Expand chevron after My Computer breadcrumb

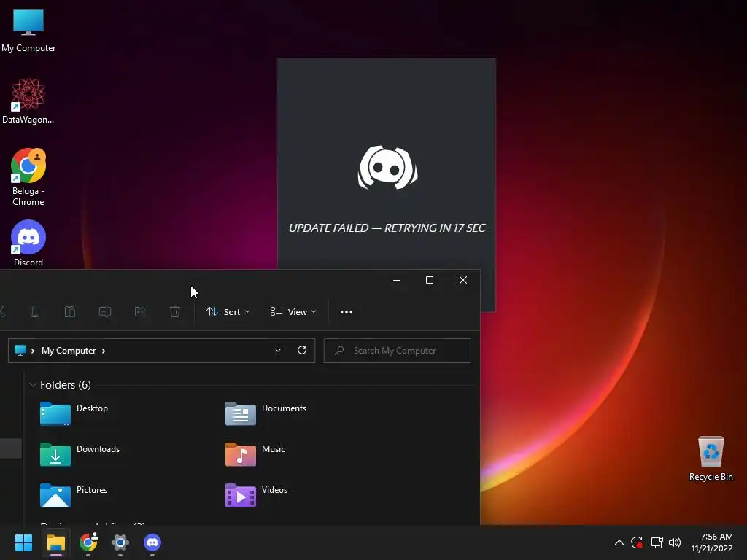coord(104,351)
